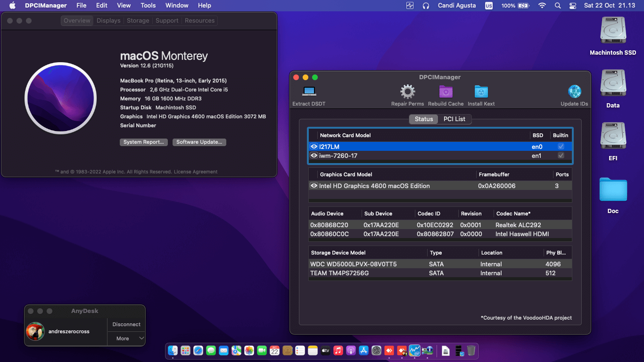The width and height of the screenshot is (644, 362).
Task: Open the Tools menu in the menu bar
Action: (x=148, y=6)
